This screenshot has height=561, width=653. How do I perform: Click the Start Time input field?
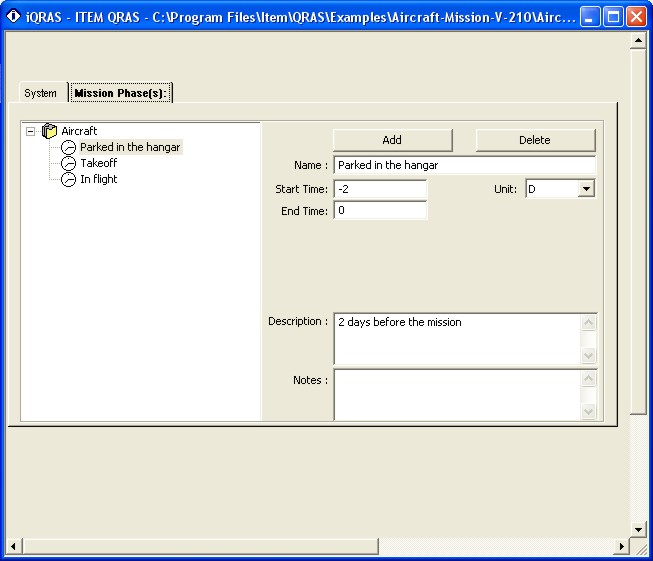click(x=380, y=189)
